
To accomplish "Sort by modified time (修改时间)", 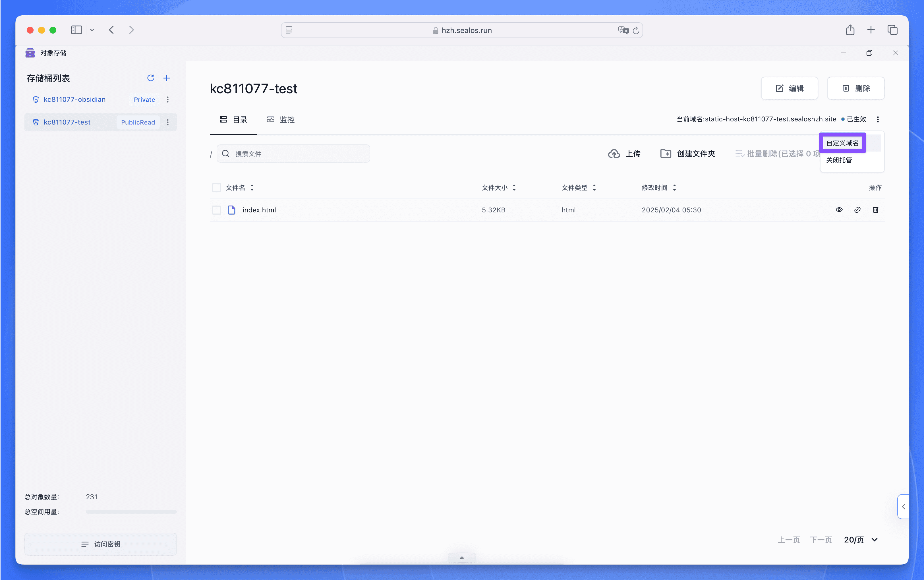I will 674,188.
